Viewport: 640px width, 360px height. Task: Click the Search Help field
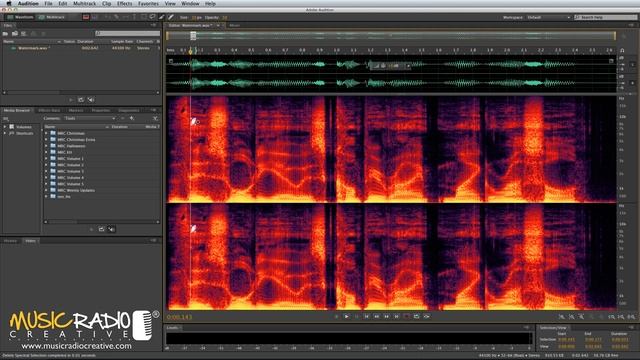click(x=606, y=18)
